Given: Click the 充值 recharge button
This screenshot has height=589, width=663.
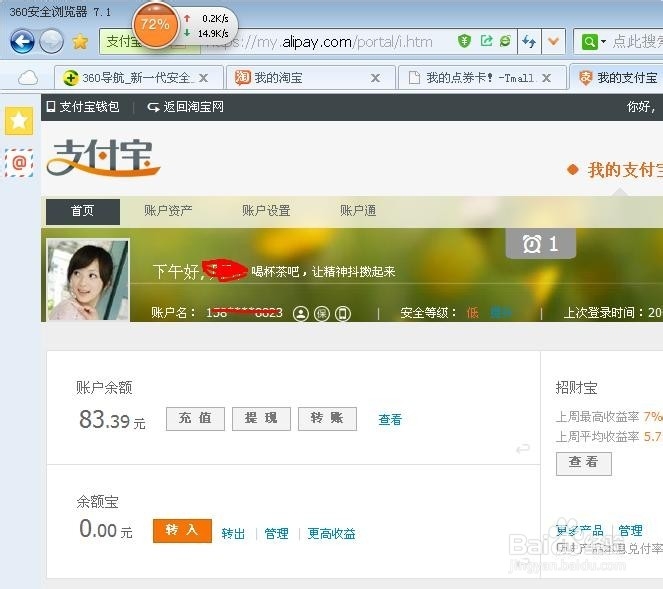Looking at the screenshot, I should click(x=195, y=419).
